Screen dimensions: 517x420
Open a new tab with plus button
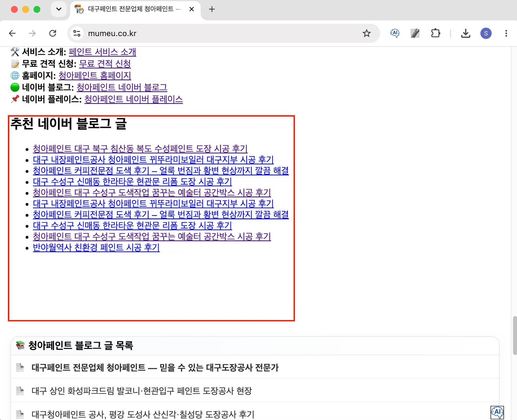pyautogui.click(x=212, y=9)
